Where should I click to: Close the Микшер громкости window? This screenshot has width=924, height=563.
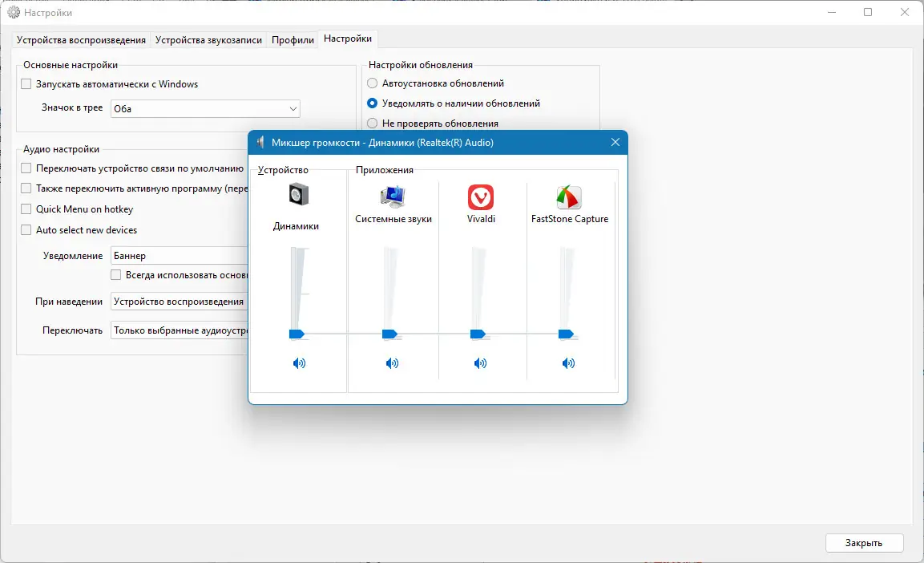point(615,142)
